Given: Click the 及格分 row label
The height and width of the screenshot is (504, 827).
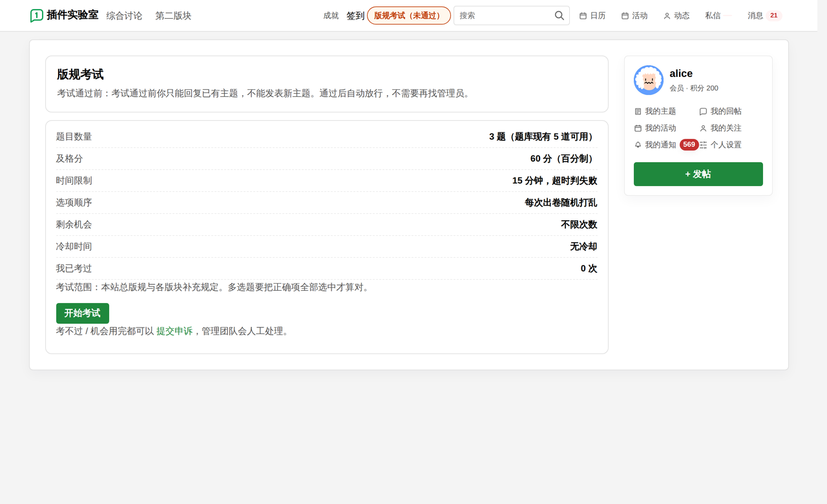Looking at the screenshot, I should pyautogui.click(x=70, y=159).
